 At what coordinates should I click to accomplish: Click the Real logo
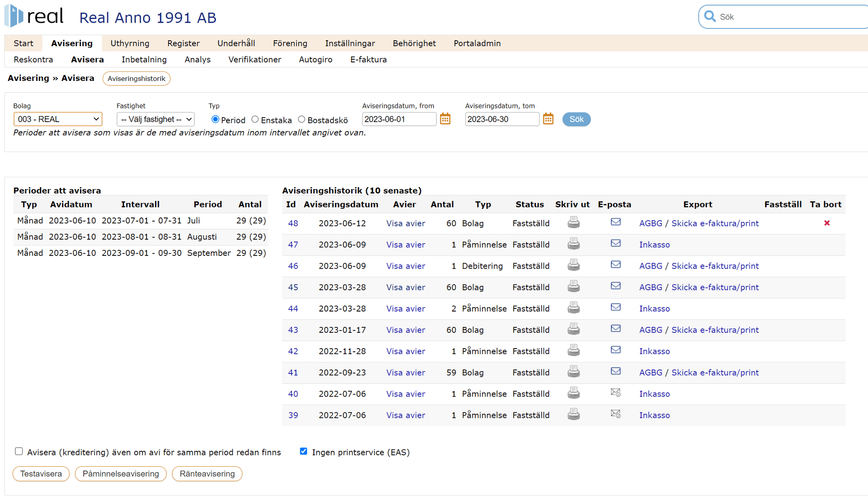point(34,16)
